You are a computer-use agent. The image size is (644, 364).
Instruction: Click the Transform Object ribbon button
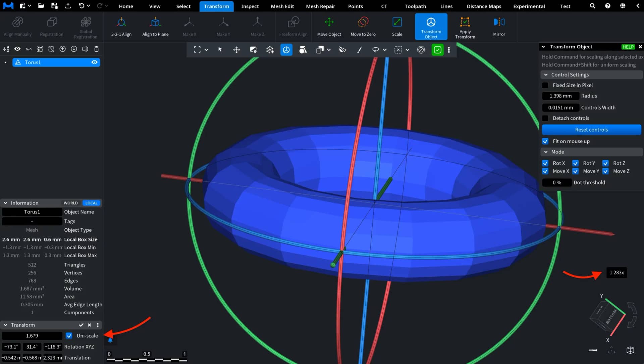[431, 27]
